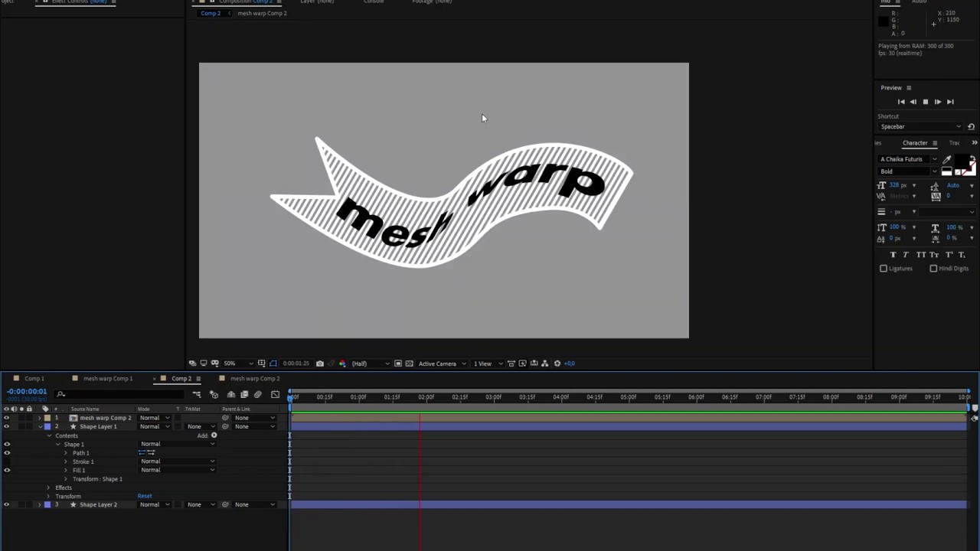Hide the mesh warp Comp 2 layer
Screen dimensions: 980x551
tap(7, 418)
